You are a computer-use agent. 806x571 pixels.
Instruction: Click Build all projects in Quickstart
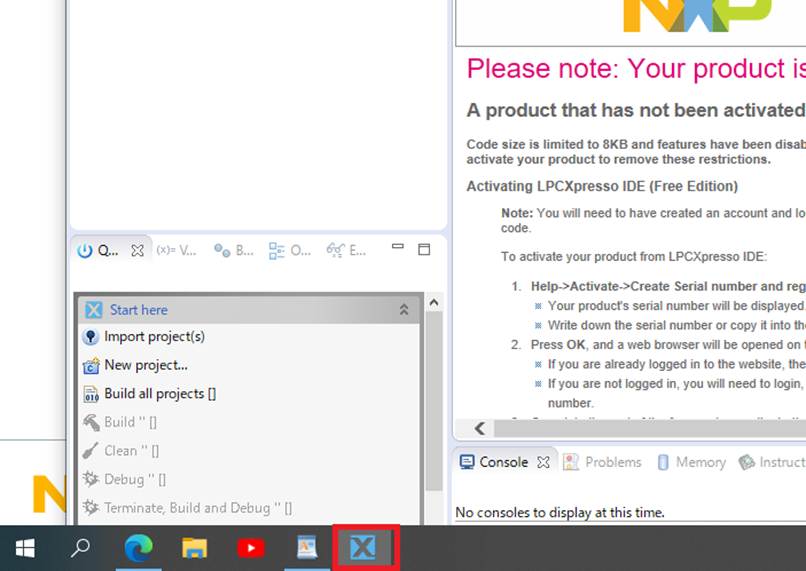(159, 394)
